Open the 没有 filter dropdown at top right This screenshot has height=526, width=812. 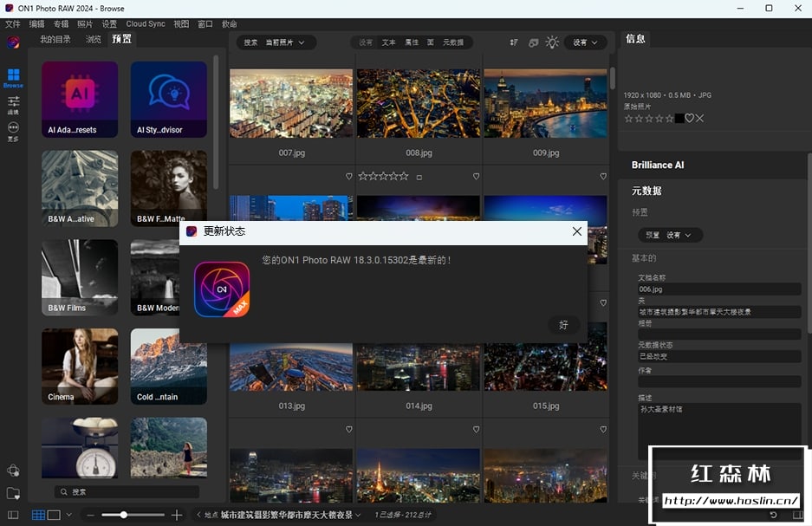click(x=585, y=42)
